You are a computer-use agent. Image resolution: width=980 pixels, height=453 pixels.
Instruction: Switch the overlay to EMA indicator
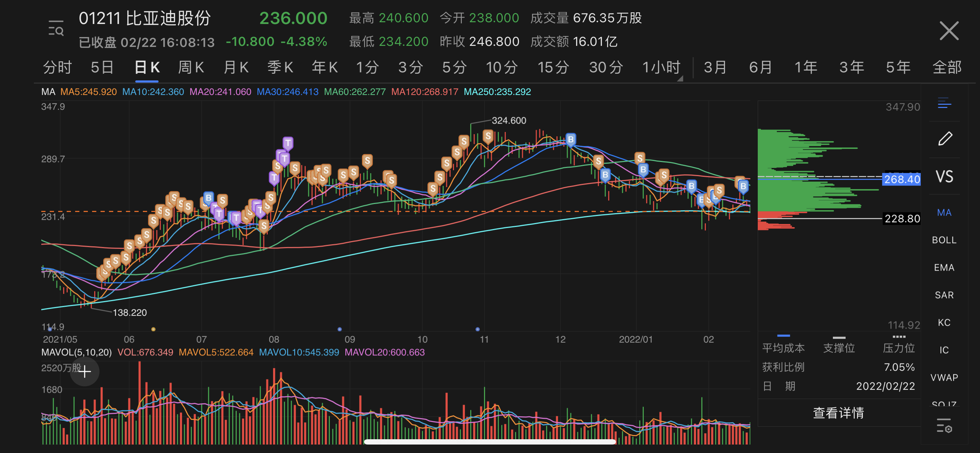pos(944,267)
